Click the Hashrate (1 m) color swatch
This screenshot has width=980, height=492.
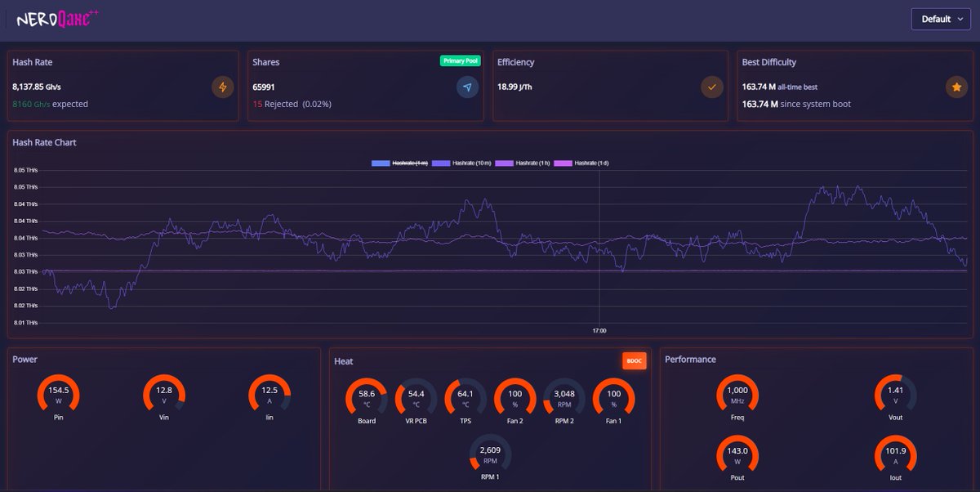(x=381, y=163)
